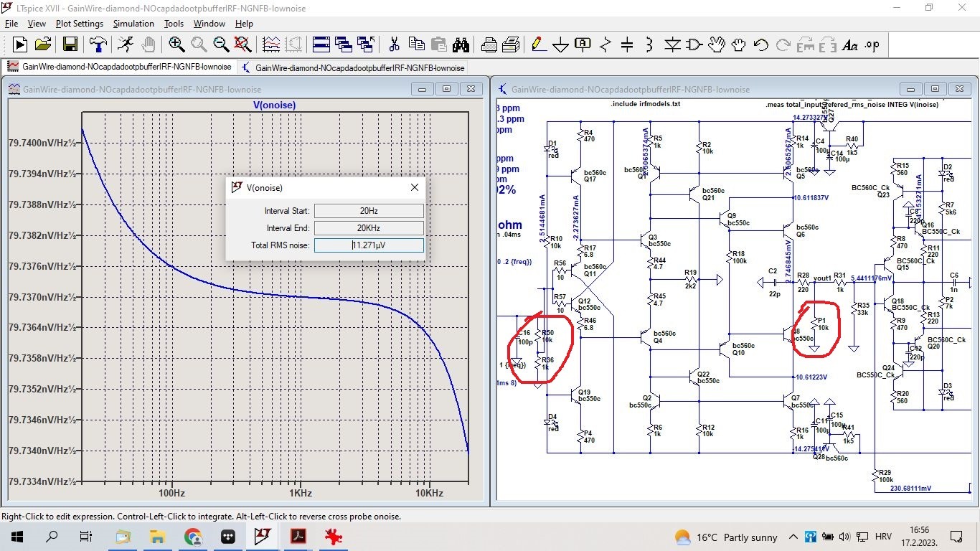
Task: Click the Total RMS noise value field
Action: [x=369, y=245]
